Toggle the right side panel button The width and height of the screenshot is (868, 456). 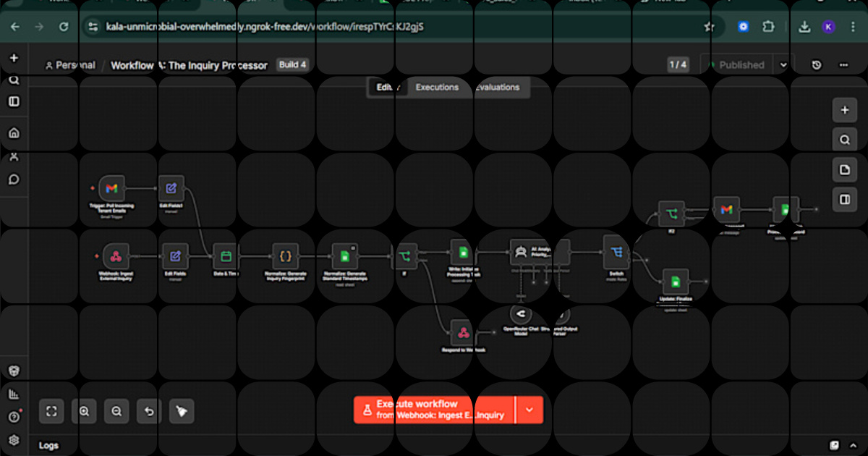click(x=844, y=199)
